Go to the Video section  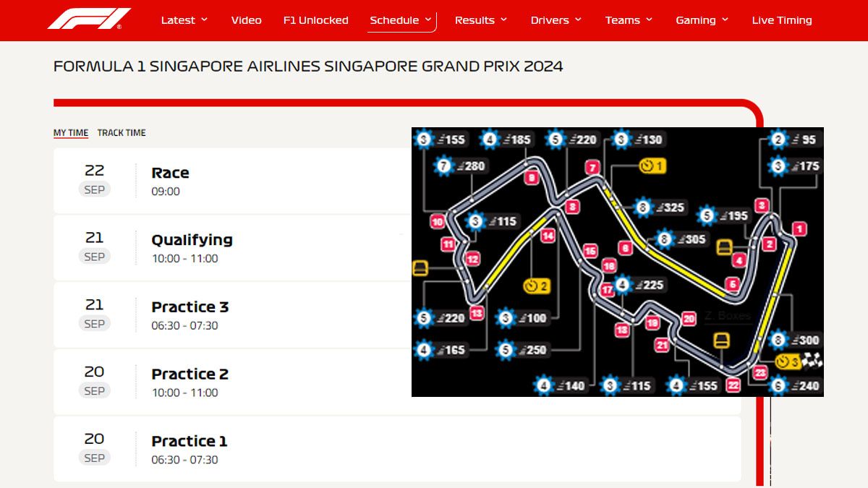click(247, 20)
